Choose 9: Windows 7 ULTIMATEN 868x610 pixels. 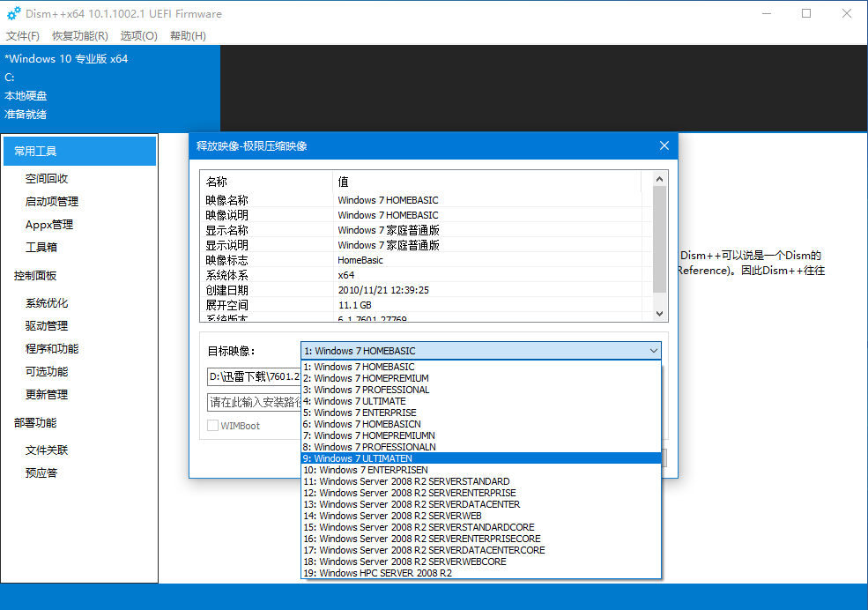481,458
